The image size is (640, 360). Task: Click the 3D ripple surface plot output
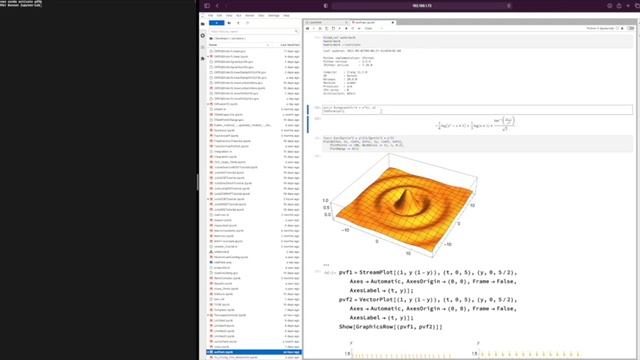click(x=405, y=206)
